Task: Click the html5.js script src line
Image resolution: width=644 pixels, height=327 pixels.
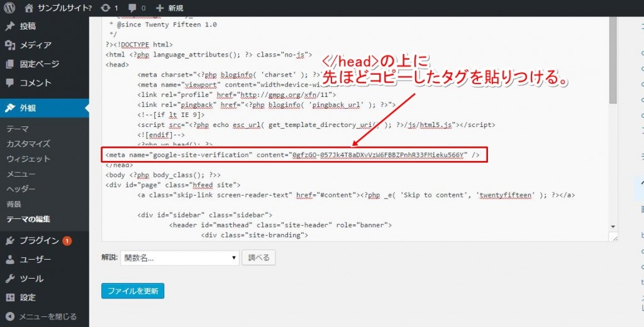Action: pyautogui.click(x=316, y=125)
